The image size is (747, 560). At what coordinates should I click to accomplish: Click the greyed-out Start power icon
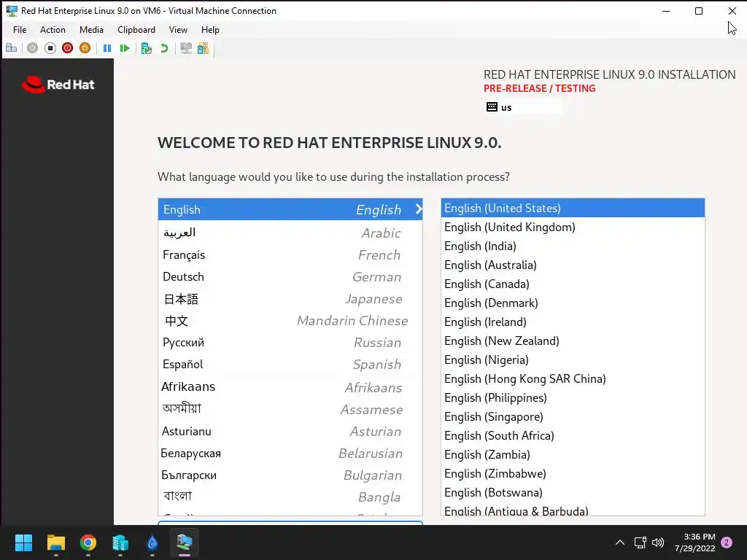click(32, 48)
